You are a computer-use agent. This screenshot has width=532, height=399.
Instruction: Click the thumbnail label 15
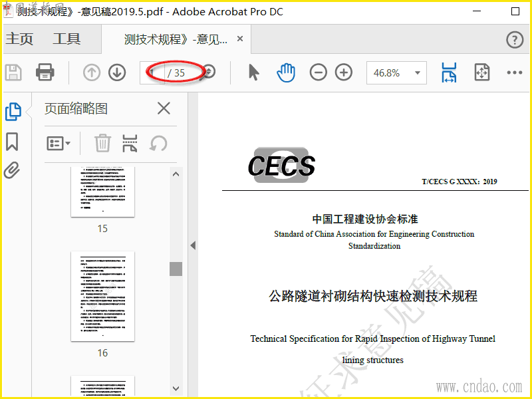[x=102, y=229]
